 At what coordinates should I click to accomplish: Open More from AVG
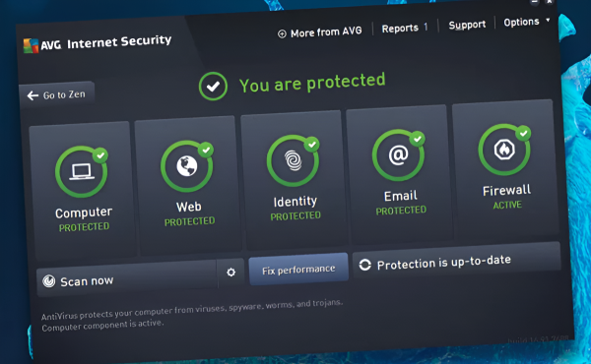[x=326, y=31]
